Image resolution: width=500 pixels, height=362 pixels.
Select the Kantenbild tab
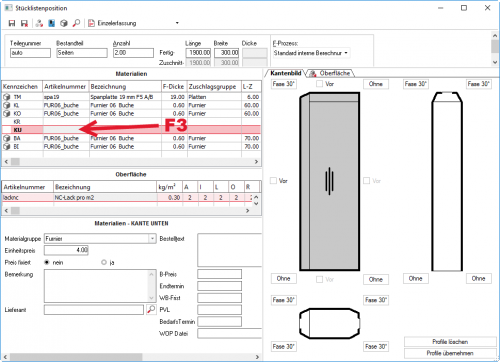286,73
